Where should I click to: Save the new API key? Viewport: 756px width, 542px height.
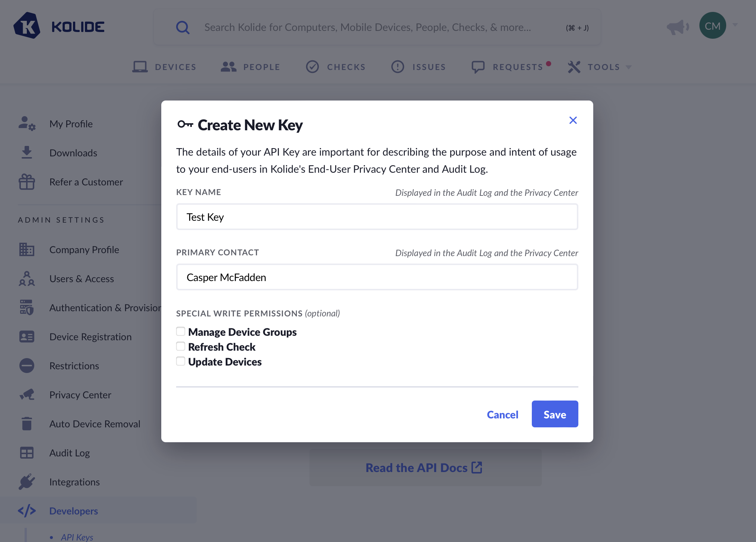click(555, 414)
